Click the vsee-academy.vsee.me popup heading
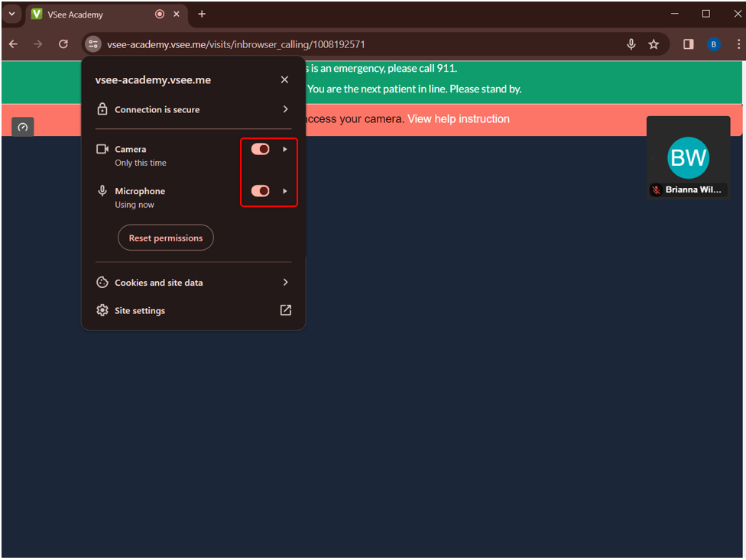746x560 pixels. [153, 80]
